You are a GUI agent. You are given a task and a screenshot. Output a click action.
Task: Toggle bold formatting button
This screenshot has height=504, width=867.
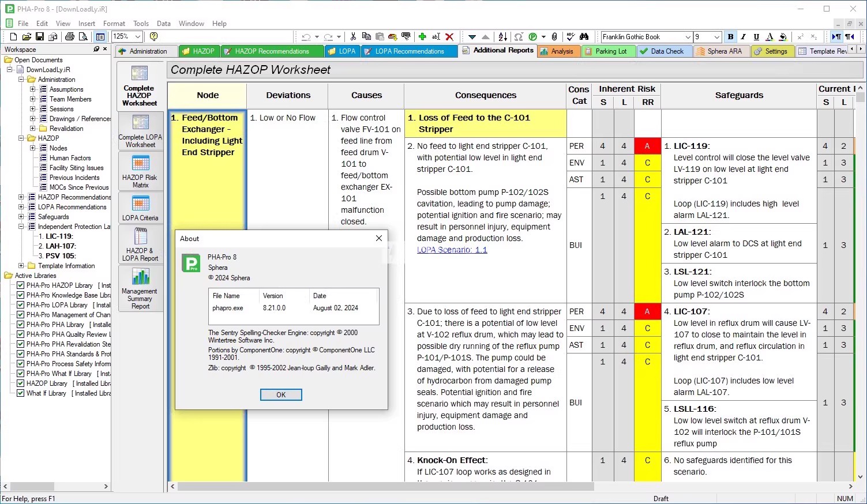730,37
